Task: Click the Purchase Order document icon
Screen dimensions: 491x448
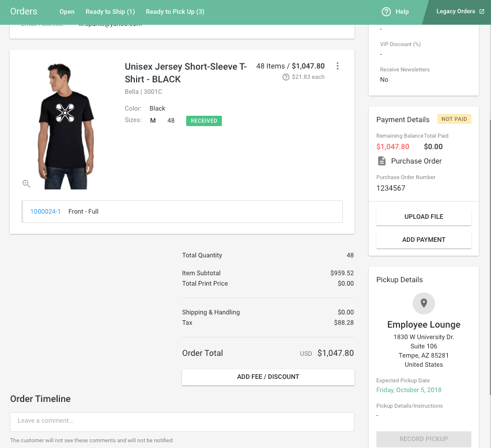Action: pos(382,161)
